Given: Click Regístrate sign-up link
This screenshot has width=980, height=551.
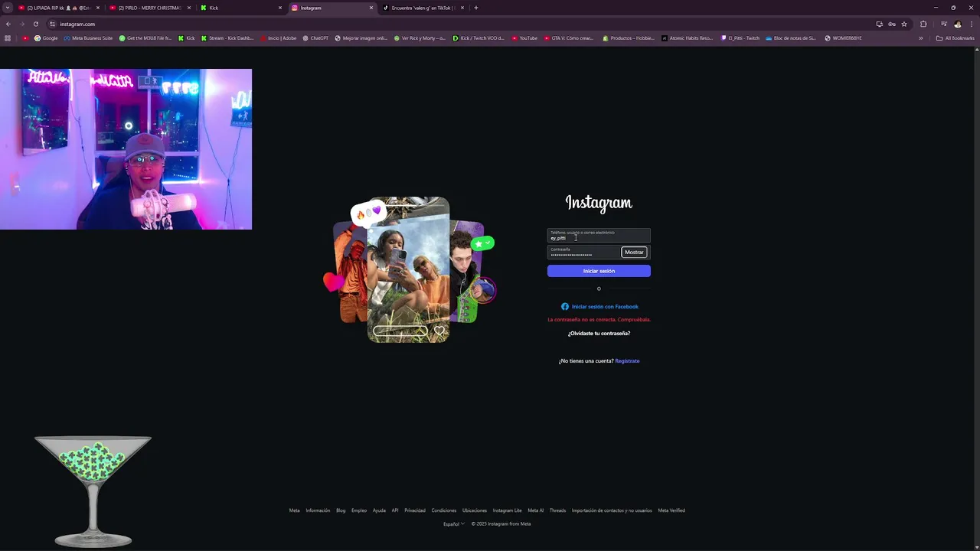Looking at the screenshot, I should (x=627, y=361).
